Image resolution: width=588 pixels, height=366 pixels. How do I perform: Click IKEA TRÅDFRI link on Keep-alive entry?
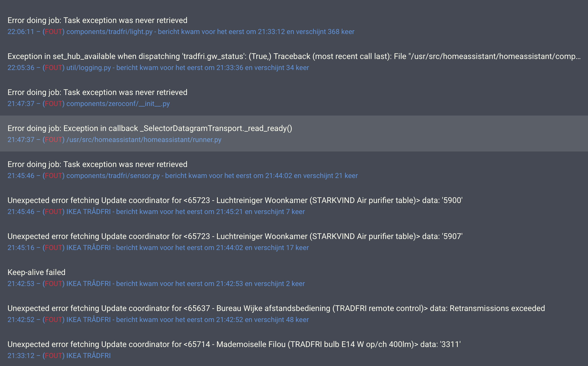click(88, 283)
